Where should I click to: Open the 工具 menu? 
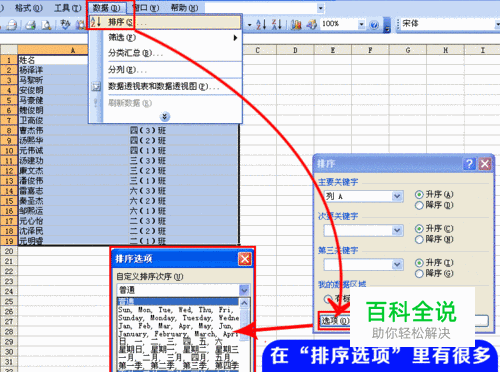68,8
